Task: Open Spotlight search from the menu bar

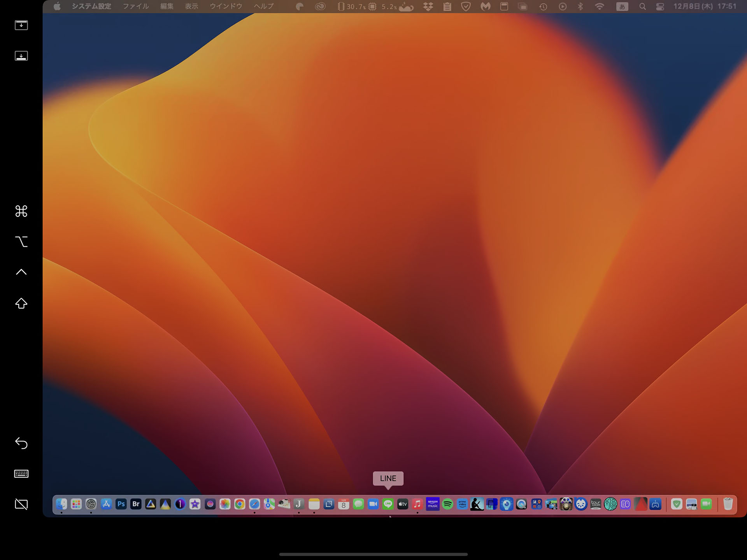Action: pos(643,6)
